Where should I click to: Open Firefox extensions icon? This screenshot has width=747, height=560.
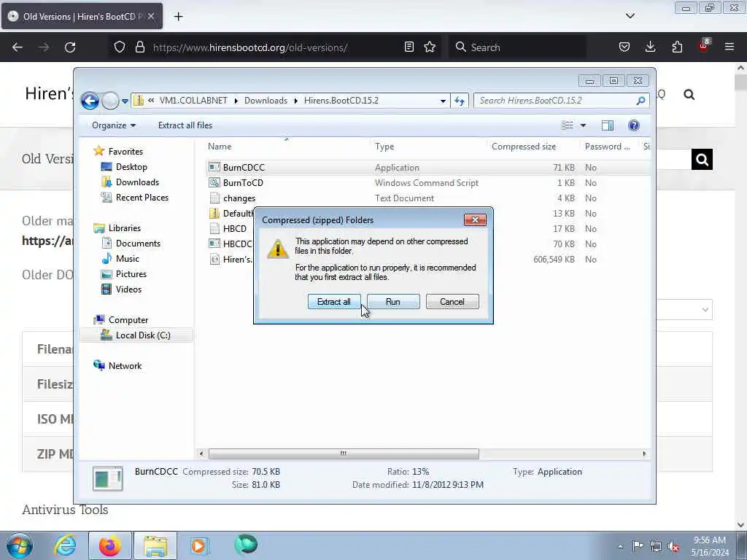point(677,47)
